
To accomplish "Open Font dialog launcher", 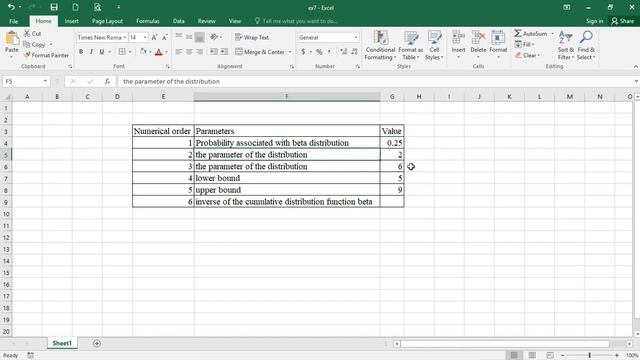I will coord(168,66).
